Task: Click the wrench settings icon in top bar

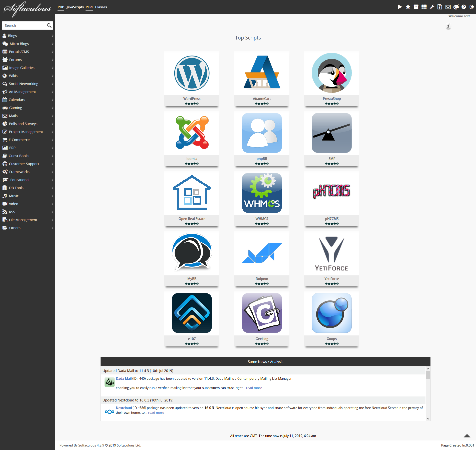Action: click(432, 7)
